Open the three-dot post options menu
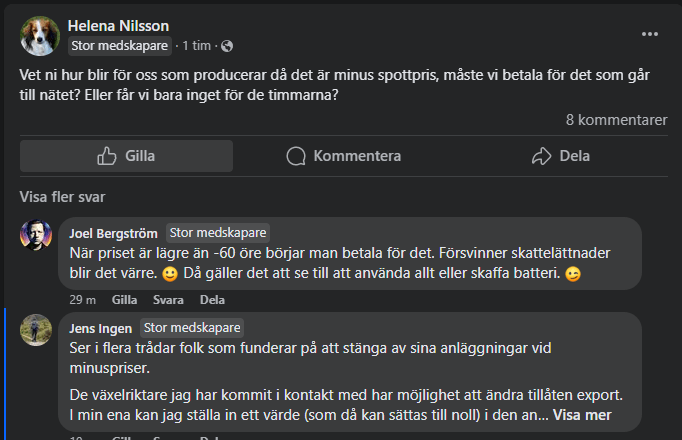682x440 pixels. pyautogui.click(x=650, y=33)
